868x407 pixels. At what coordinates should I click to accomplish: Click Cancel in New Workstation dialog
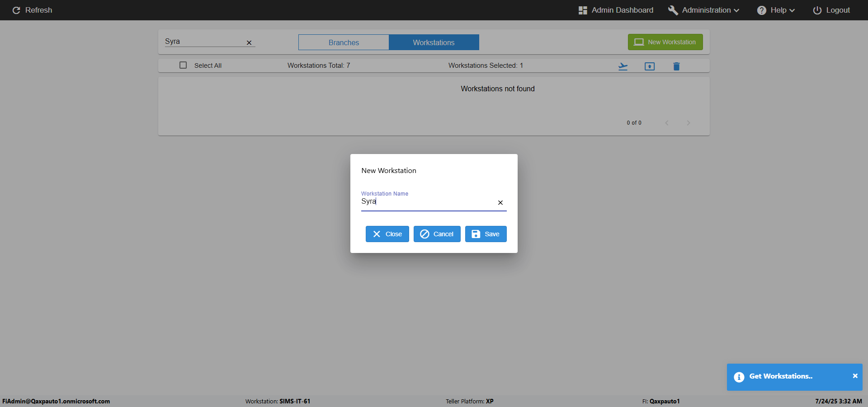point(437,234)
